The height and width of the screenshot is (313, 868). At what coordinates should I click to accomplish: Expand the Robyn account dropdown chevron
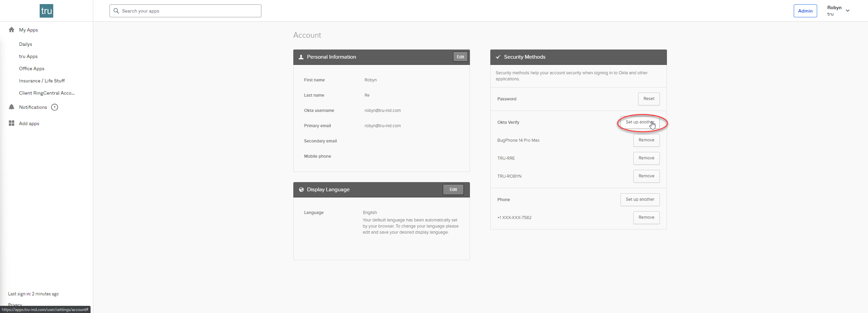click(x=848, y=11)
